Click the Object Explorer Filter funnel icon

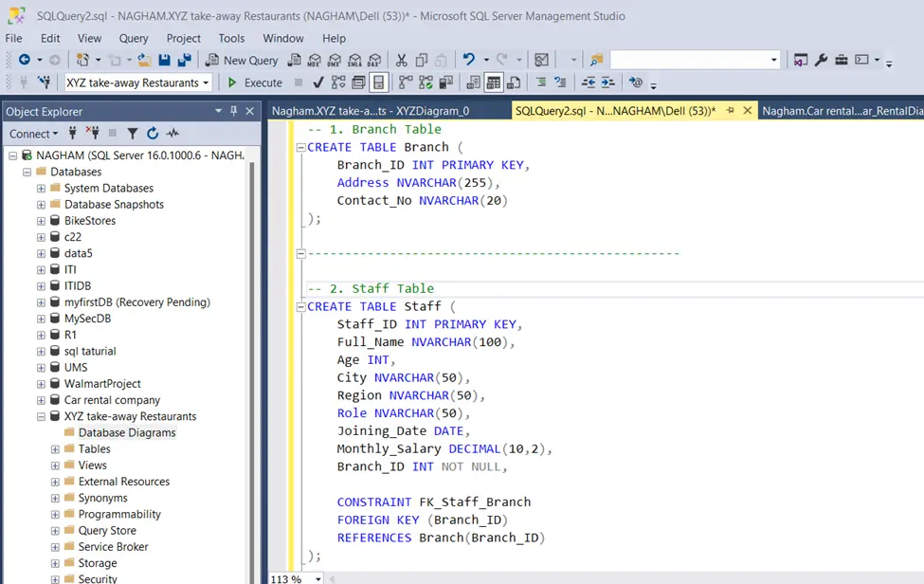tap(133, 134)
